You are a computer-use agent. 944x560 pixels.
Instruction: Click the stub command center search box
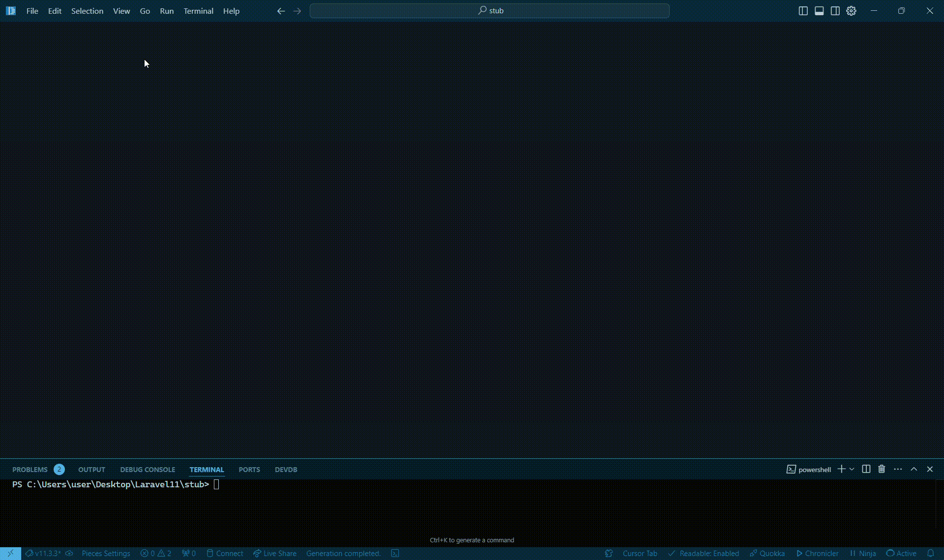490,11
